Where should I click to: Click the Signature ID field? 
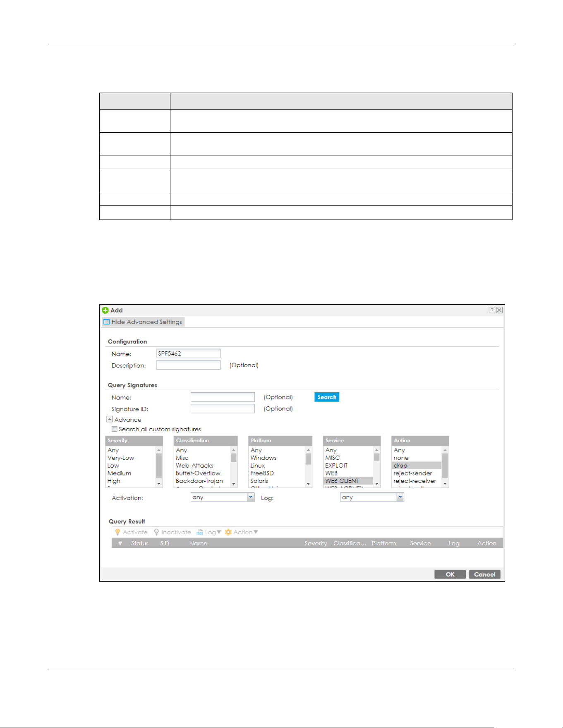tap(223, 409)
